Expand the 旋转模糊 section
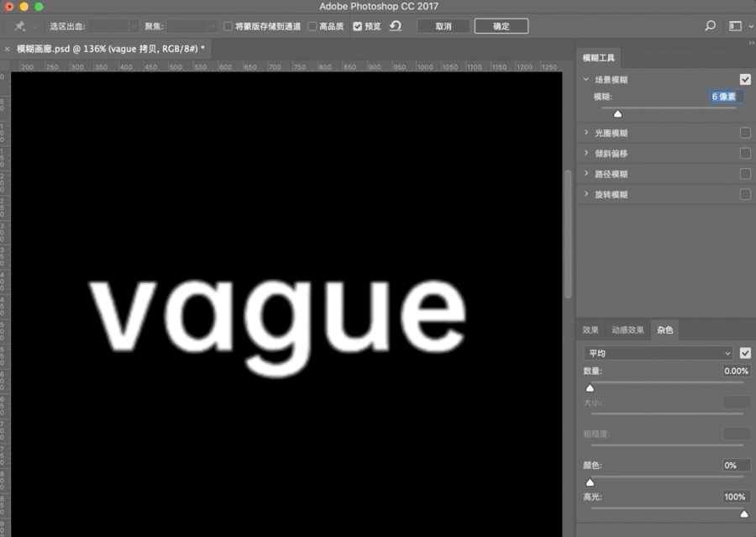The image size is (756, 537). 586,194
